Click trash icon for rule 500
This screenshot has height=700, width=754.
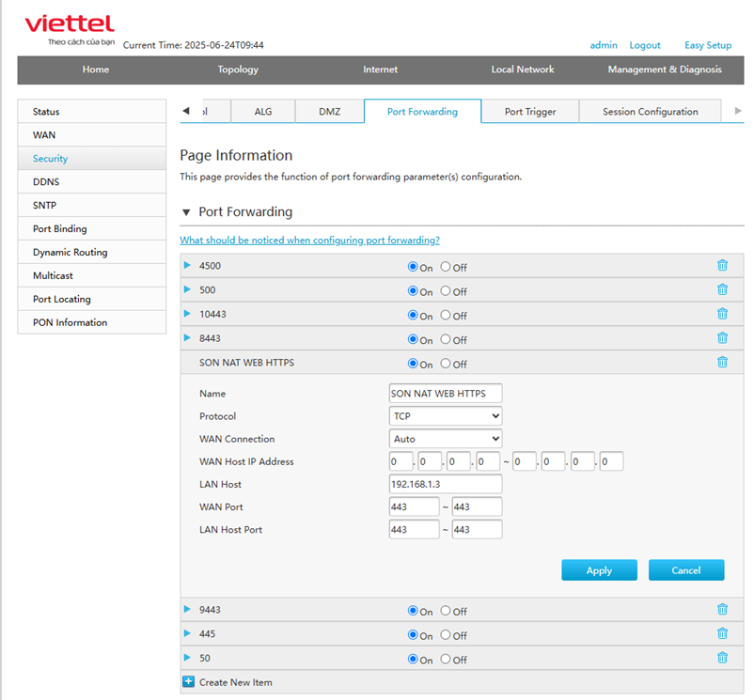coord(722,290)
